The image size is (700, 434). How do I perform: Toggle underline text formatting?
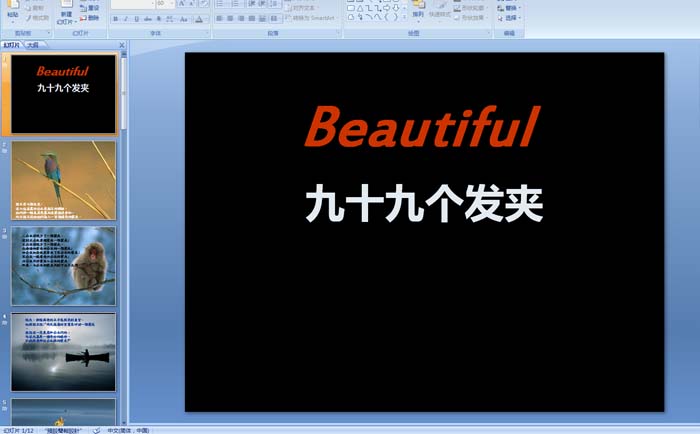tap(137, 18)
